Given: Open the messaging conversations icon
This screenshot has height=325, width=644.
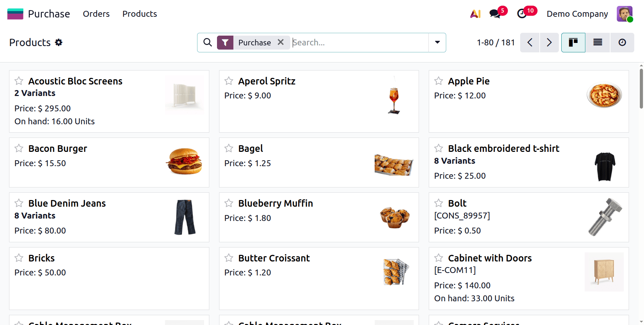Looking at the screenshot, I should point(495,14).
